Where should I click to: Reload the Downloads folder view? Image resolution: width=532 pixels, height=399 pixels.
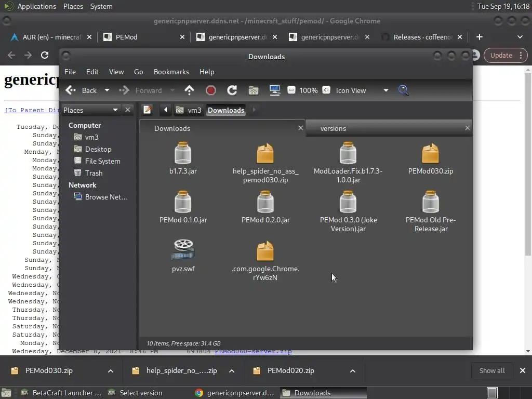point(232,90)
